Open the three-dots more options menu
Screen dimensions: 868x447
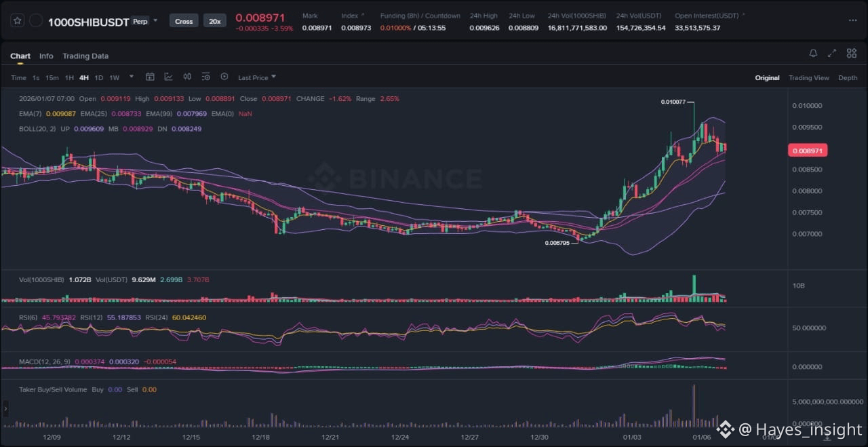(852, 20)
